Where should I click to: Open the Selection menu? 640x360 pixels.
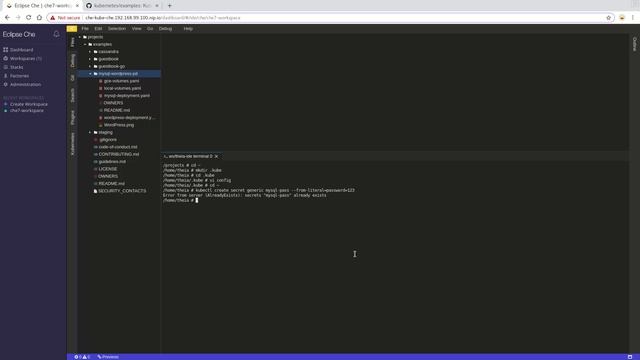tap(117, 29)
